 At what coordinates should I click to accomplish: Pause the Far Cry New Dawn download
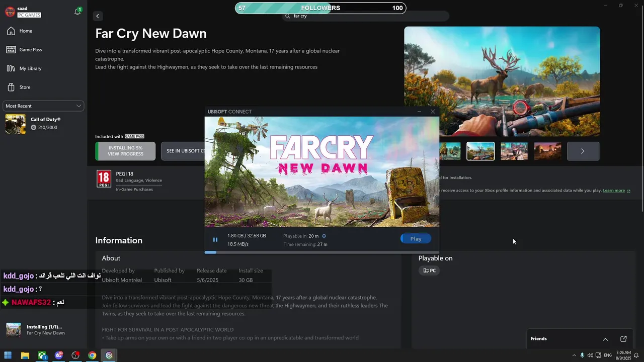point(215,240)
